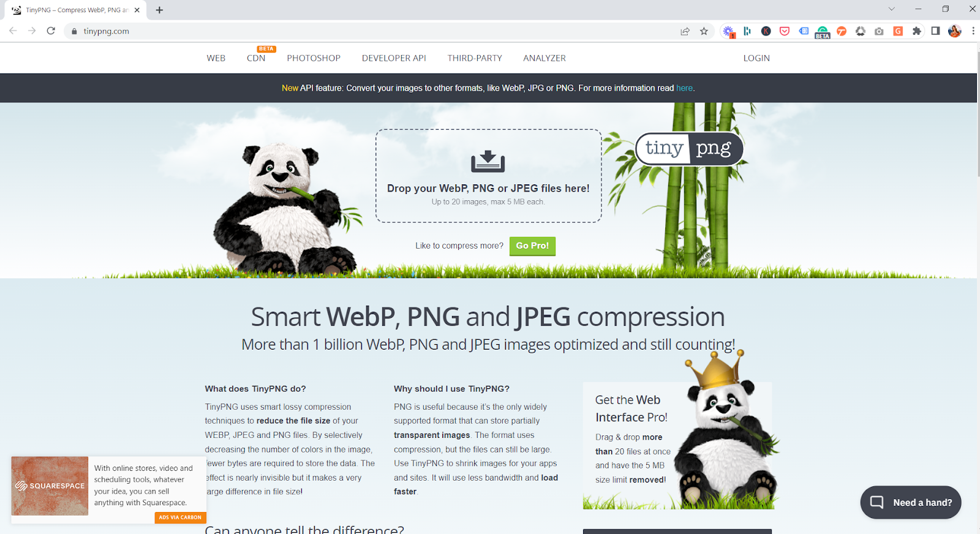Viewport: 980px width, 534px height.
Task: Open the blue starburst extension with badge 1
Action: (x=728, y=31)
